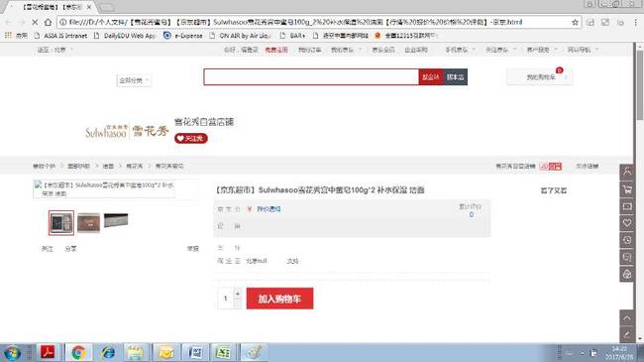Switch to Chrome in the taskbar
The width and height of the screenshot is (644, 362).
point(78,352)
